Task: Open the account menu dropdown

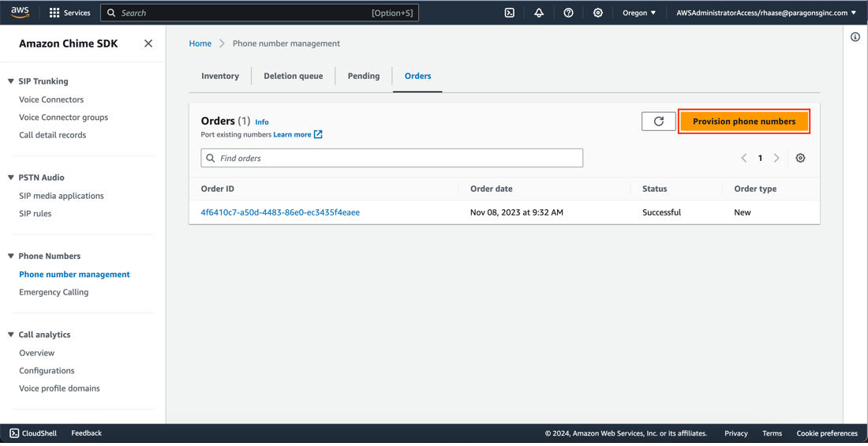Action: click(x=766, y=13)
